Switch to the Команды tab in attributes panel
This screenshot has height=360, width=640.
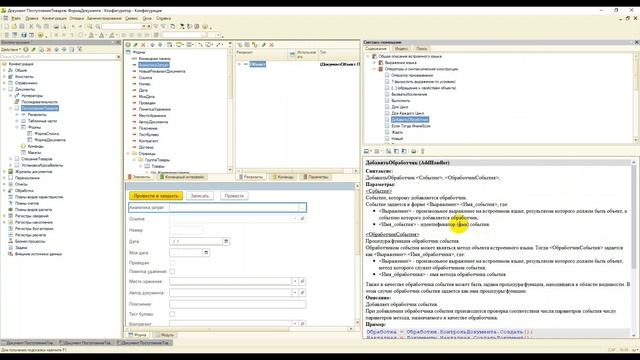tap(283, 177)
